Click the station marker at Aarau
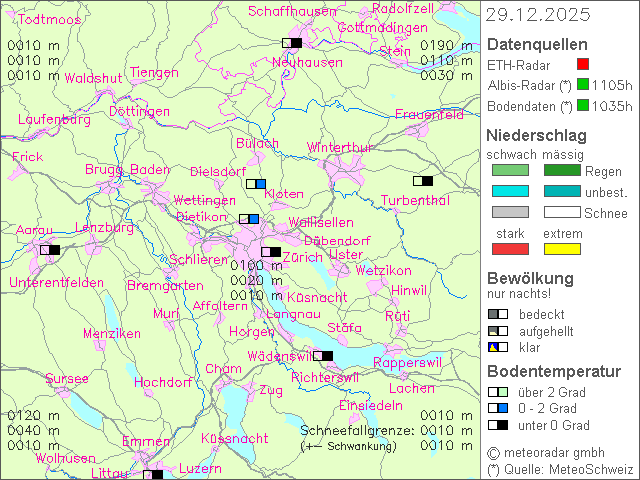The height and width of the screenshot is (480, 640). point(49,250)
